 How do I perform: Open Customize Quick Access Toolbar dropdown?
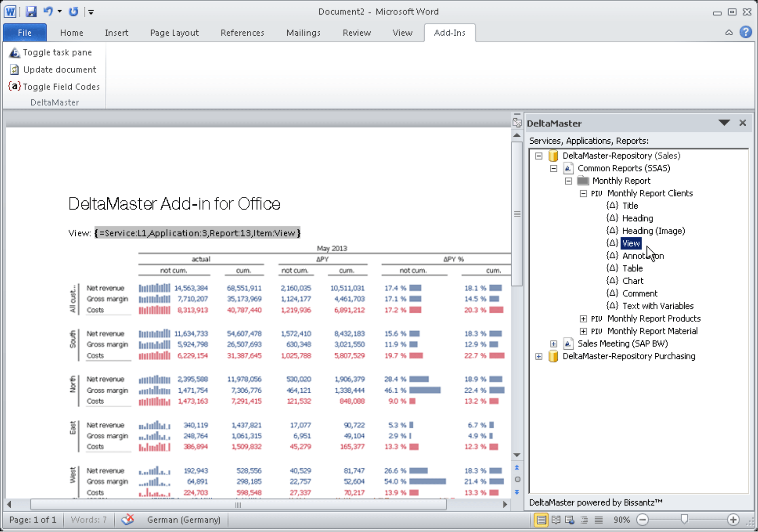pyautogui.click(x=91, y=12)
